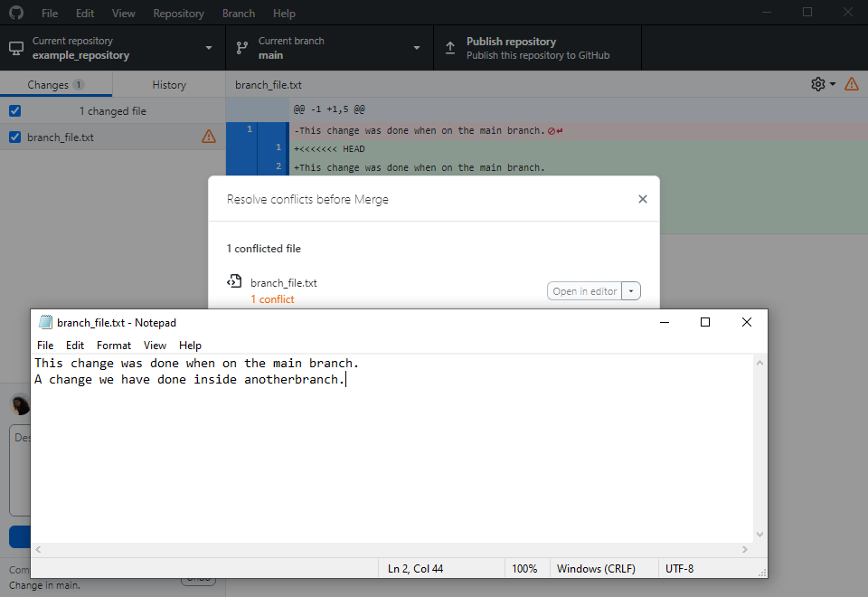The width and height of the screenshot is (868, 597).
Task: Click Notepad vertical scrollbar up arrow
Action: click(x=760, y=364)
